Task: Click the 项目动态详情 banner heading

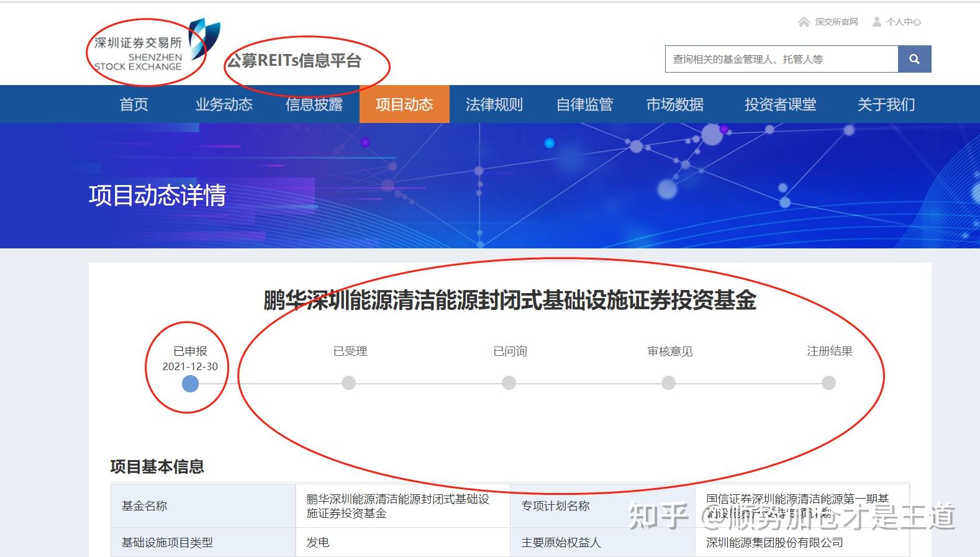Action: tap(157, 195)
